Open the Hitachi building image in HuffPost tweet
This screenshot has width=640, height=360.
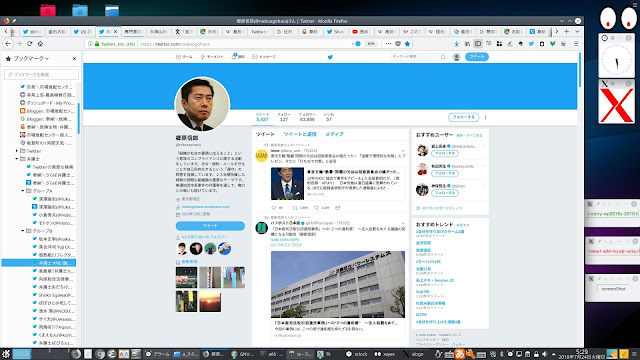tap(338, 284)
